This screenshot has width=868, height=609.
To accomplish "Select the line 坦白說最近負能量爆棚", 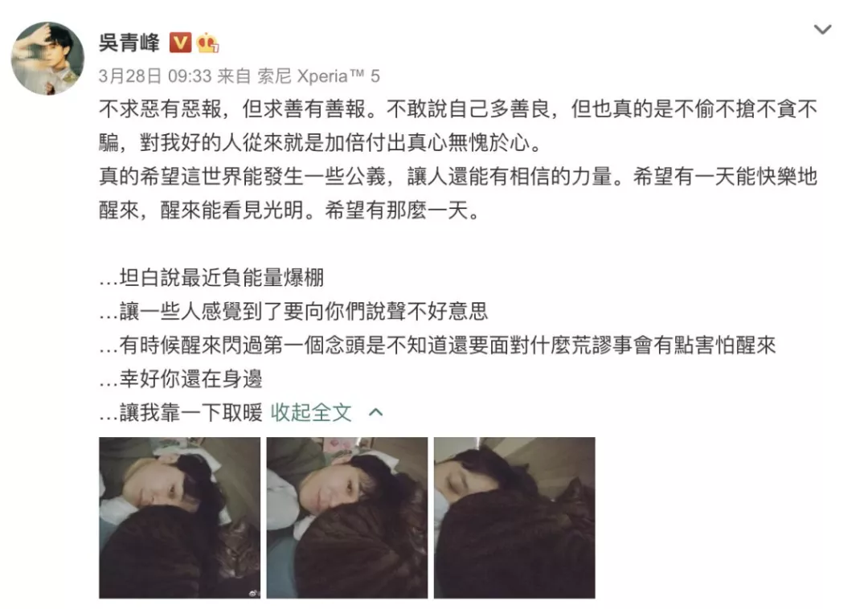I will 211,278.
